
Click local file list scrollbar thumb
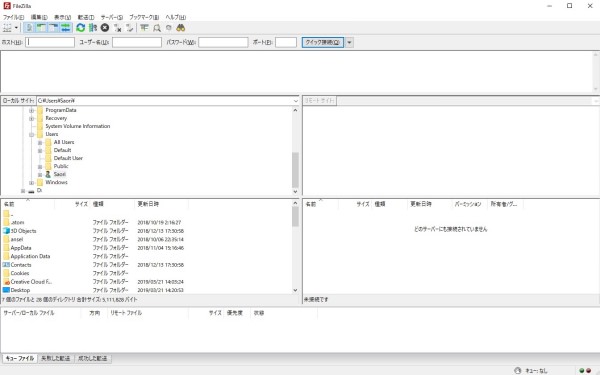pyautogui.click(x=295, y=217)
